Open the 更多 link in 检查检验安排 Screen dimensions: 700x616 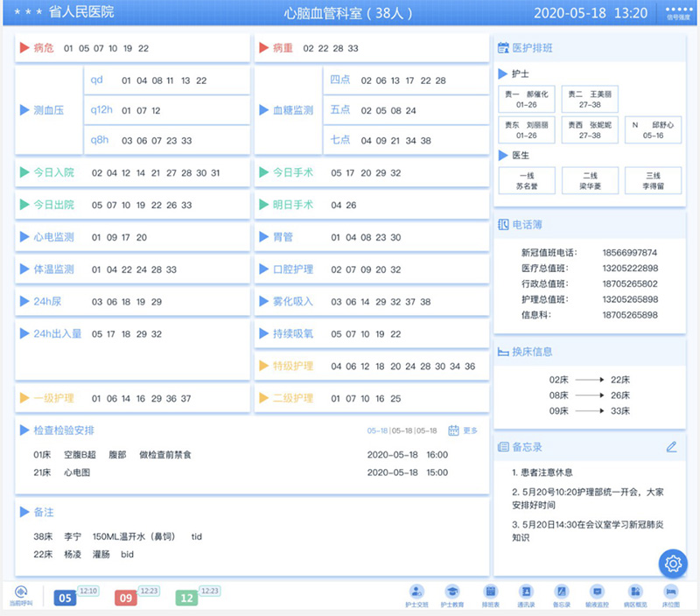470,430
